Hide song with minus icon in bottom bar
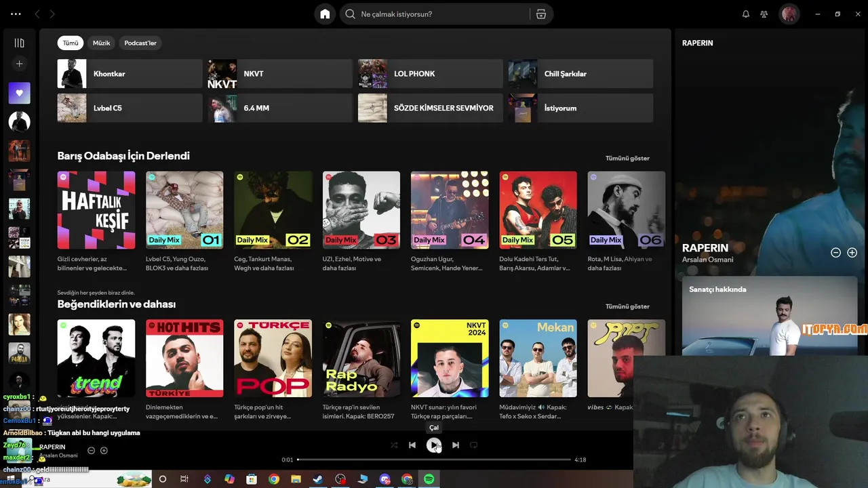Viewport: 868px width, 488px height. (91, 451)
